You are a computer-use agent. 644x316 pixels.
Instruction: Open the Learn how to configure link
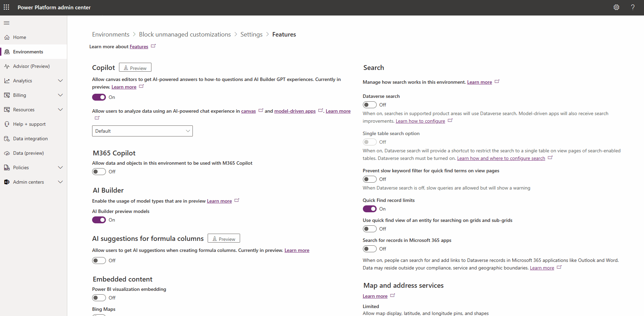point(420,121)
